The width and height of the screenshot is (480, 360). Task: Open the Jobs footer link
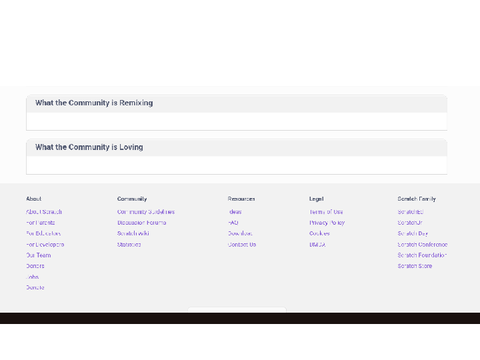click(33, 277)
